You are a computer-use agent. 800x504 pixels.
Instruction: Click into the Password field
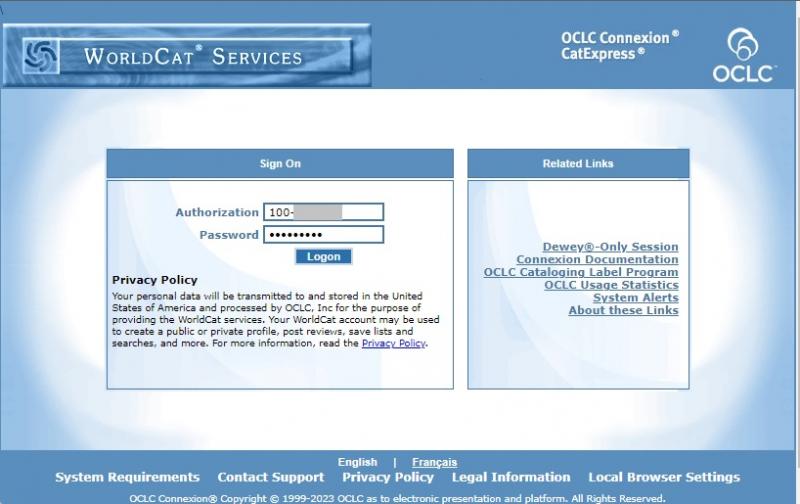tap(323, 235)
